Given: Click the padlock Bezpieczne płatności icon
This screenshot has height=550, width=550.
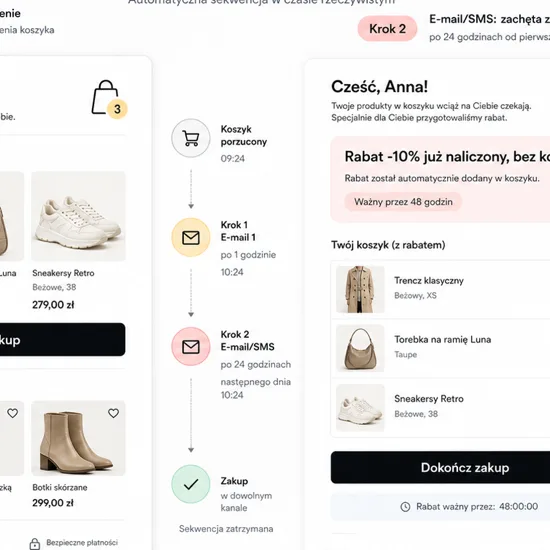Looking at the screenshot, I should pos(34,543).
